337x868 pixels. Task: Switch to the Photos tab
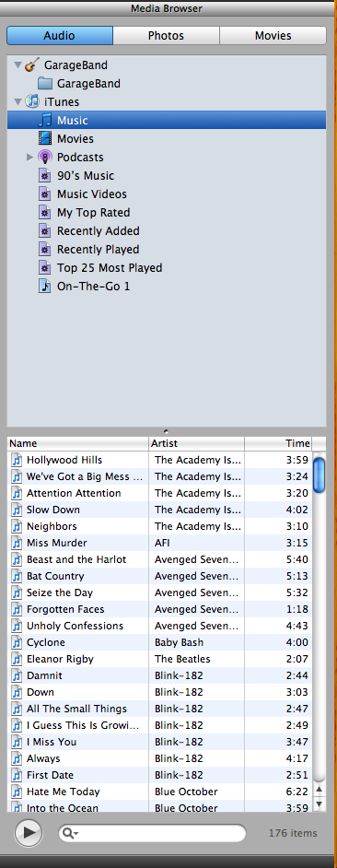[166, 35]
